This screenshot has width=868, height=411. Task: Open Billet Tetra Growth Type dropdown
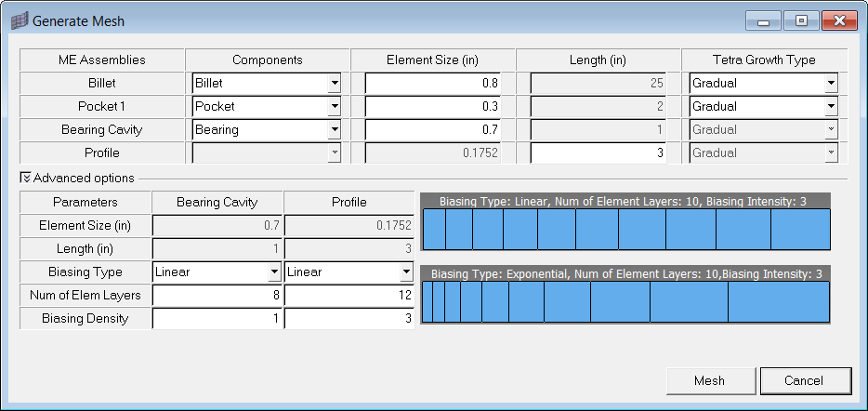(831, 84)
